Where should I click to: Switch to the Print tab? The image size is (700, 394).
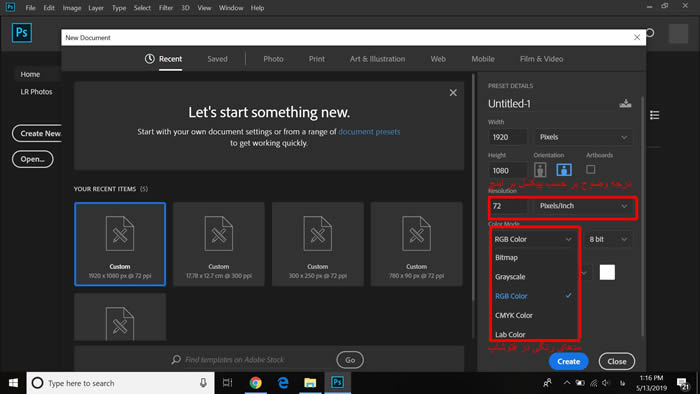coord(317,59)
